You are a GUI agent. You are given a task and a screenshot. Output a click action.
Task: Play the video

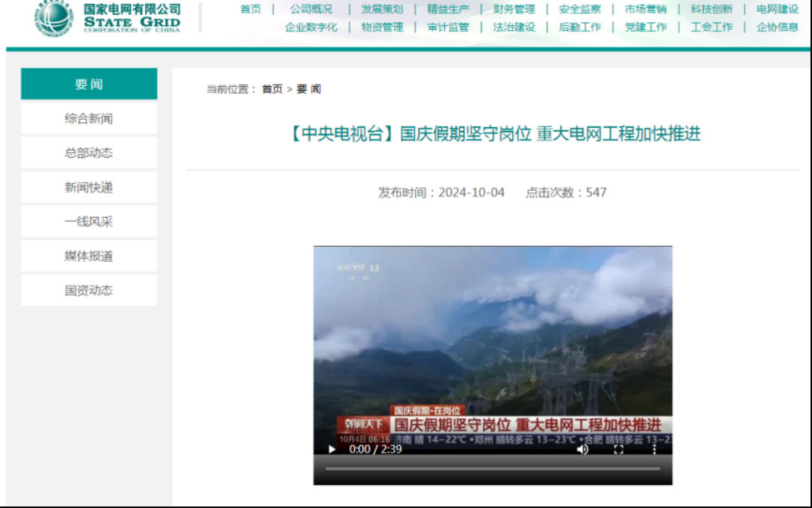pos(332,449)
